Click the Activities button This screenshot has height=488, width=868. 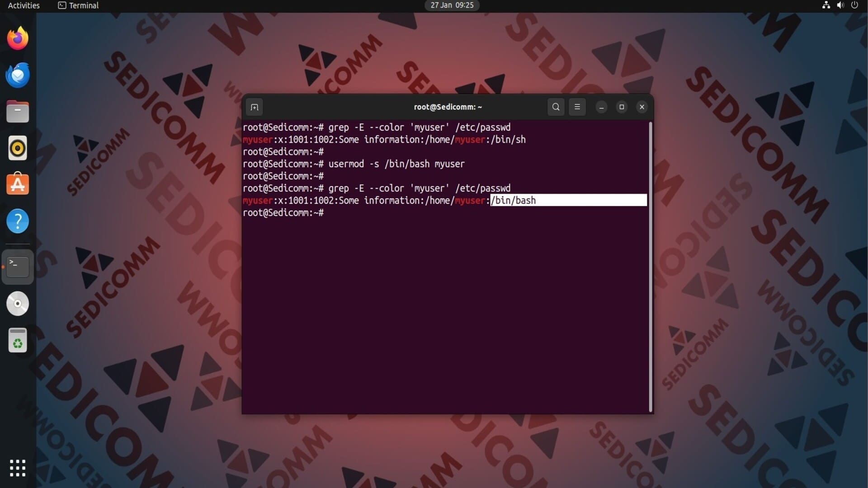[24, 5]
